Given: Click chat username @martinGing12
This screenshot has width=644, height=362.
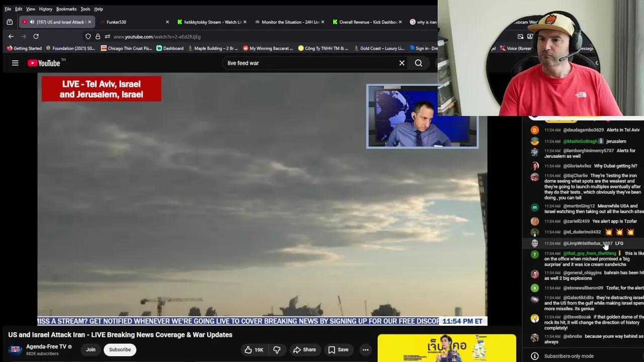Looking at the screenshot, I should pos(579,206).
